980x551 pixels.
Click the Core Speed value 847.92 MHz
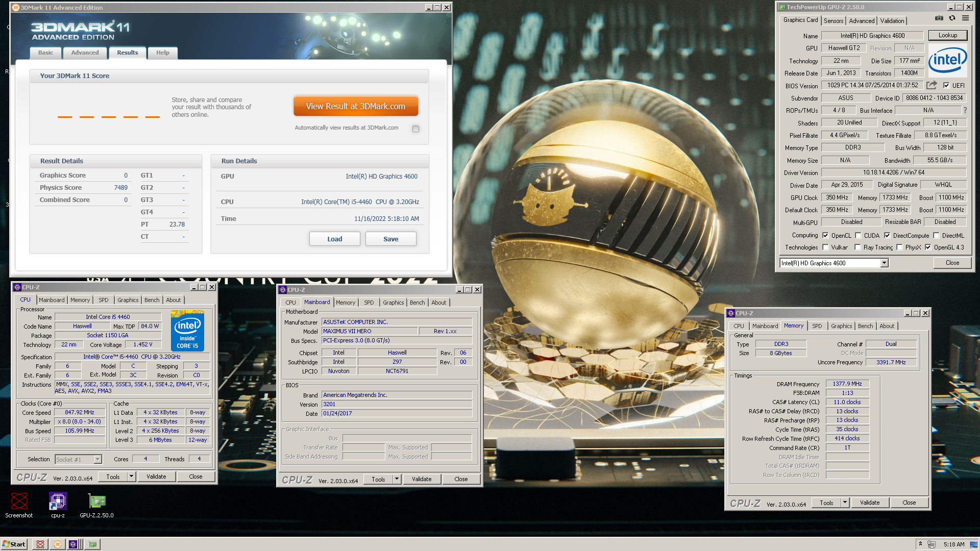point(80,412)
